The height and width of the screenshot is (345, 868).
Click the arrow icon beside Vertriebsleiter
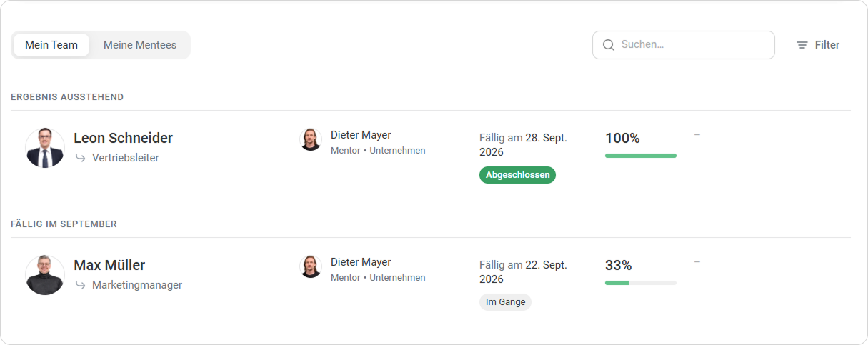(81, 158)
